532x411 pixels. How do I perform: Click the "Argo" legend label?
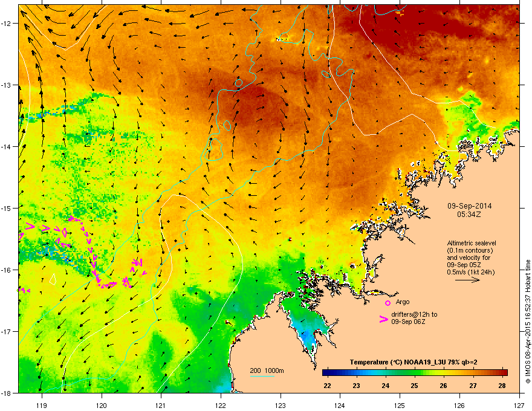(x=403, y=302)
